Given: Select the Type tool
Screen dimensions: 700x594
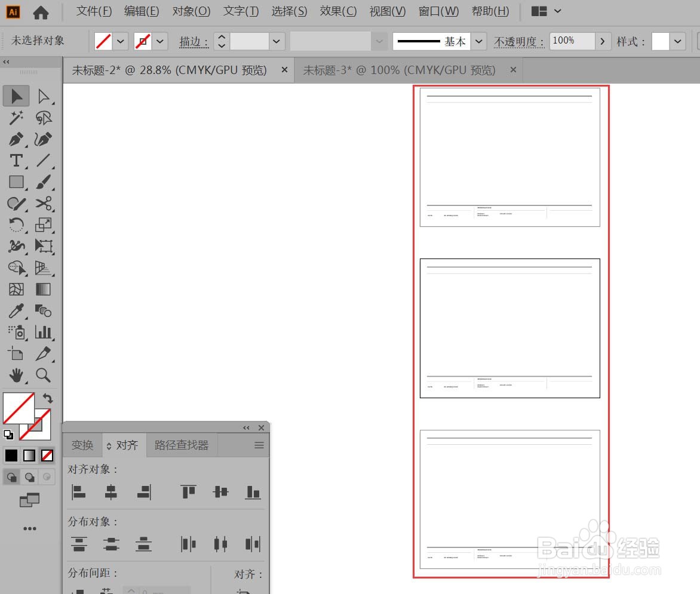Looking at the screenshot, I should tap(17, 161).
